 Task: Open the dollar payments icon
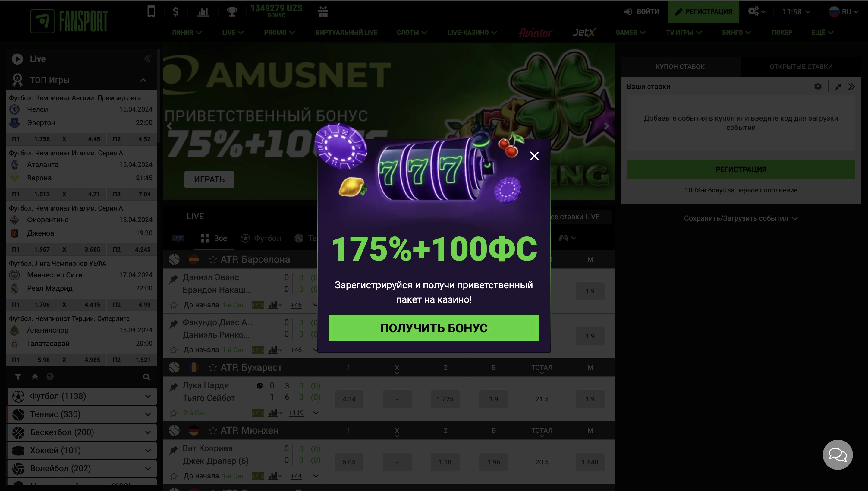pyautogui.click(x=175, y=11)
